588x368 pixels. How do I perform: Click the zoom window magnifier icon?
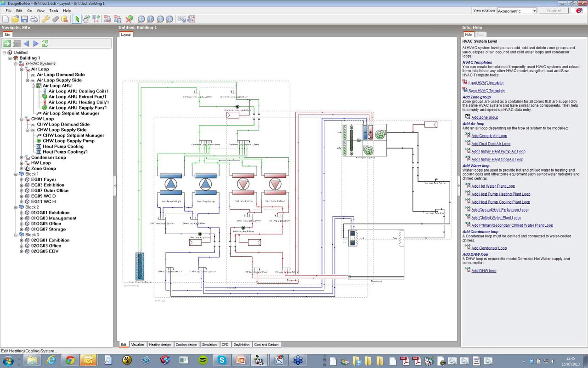pos(169,19)
